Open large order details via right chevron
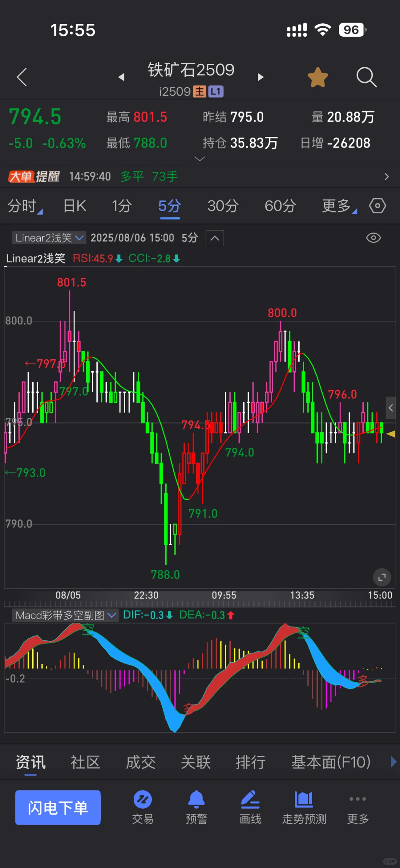Viewport: 400px width, 868px height. 387,176
